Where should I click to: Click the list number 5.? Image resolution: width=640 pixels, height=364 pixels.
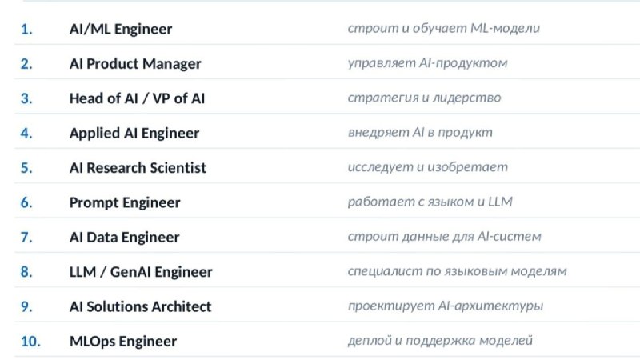point(26,168)
